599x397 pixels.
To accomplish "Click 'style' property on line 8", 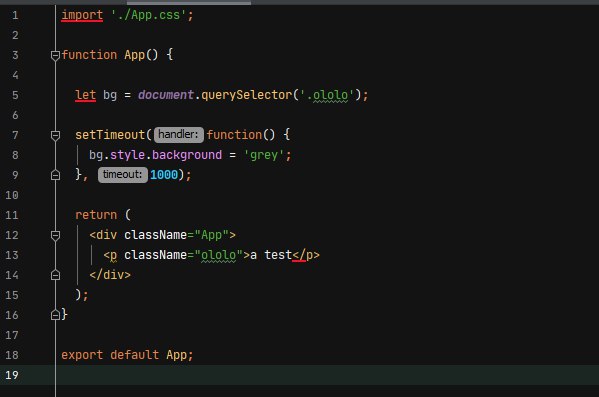I will click(127, 155).
